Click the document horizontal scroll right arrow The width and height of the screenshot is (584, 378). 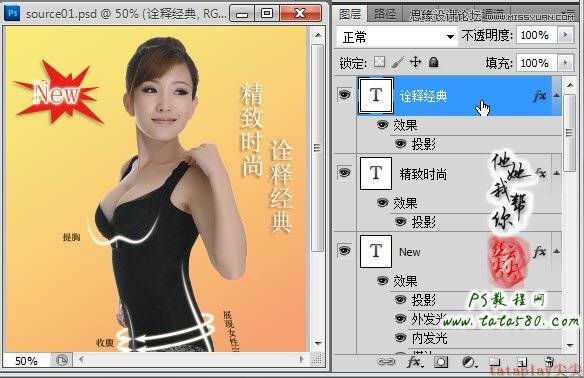(x=302, y=359)
